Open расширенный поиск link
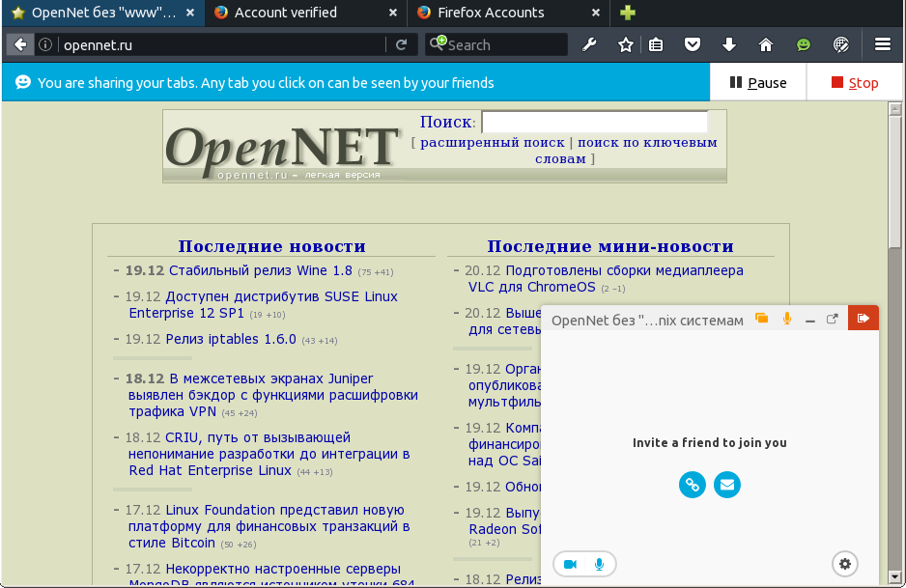 [493, 143]
